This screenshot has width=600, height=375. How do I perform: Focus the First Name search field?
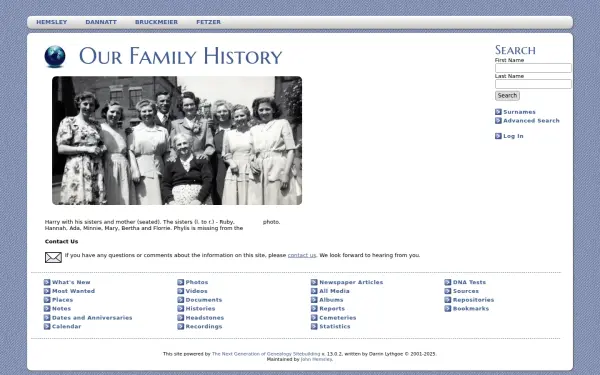533,68
